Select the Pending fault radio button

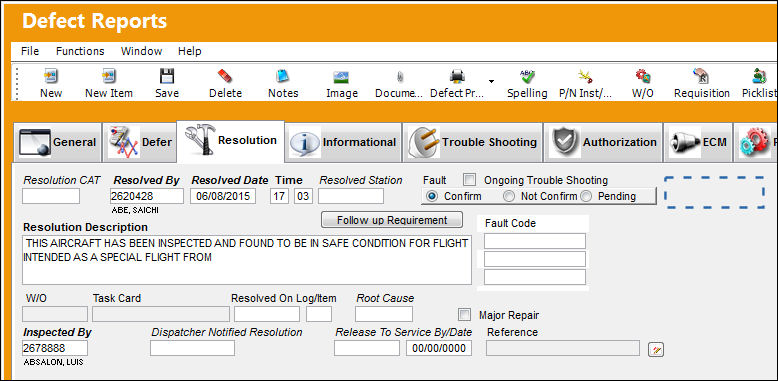click(x=586, y=196)
